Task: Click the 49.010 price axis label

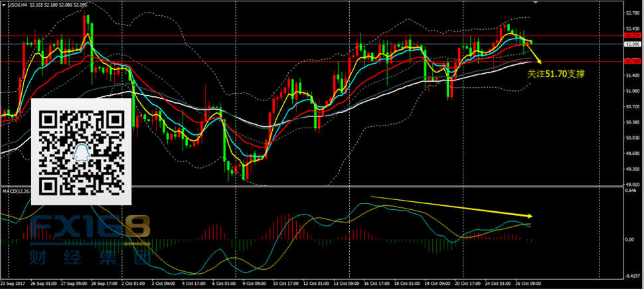Action: tap(633, 185)
